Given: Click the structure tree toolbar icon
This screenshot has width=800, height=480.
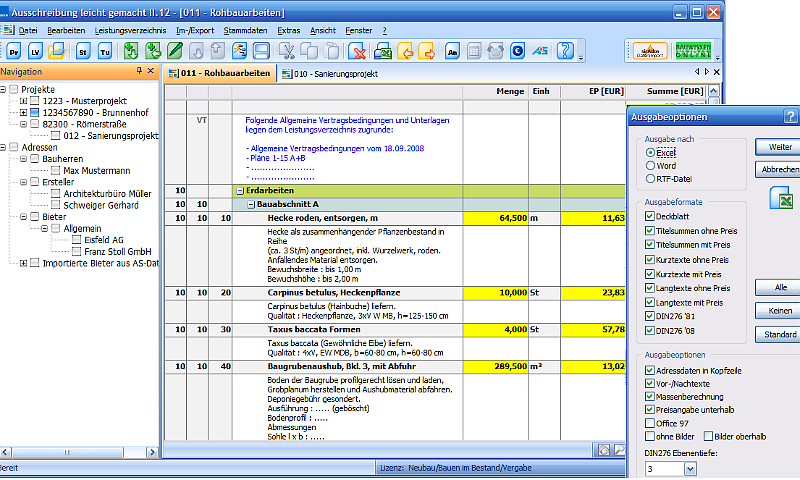Looking at the screenshot, I should pyautogui.click(x=239, y=51).
